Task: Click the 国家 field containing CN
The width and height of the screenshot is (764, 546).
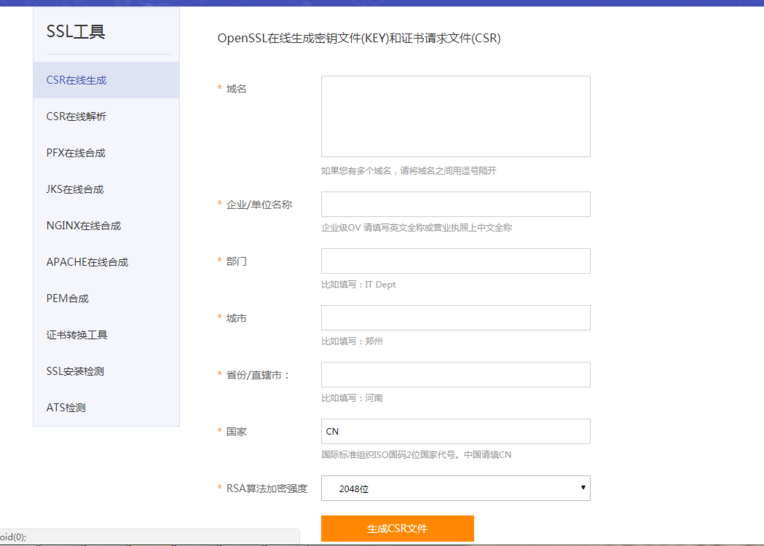Action: click(455, 431)
